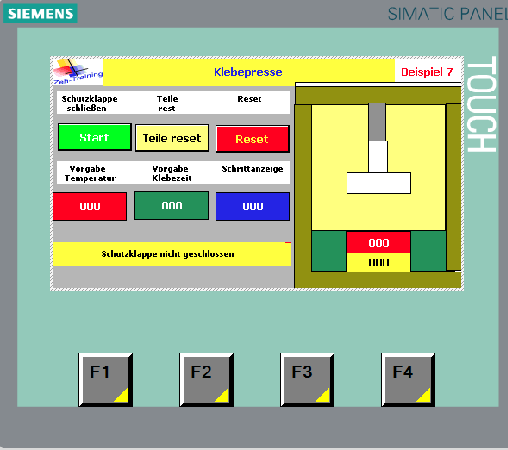Viewport: 508px width, 450px height.
Task: Select the green Vorgabe Klebezeit value field
Action: tap(172, 206)
